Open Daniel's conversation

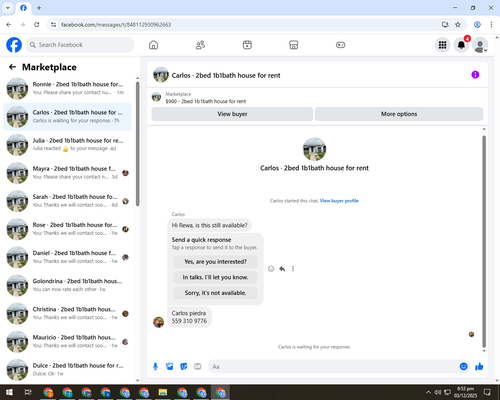(x=67, y=257)
